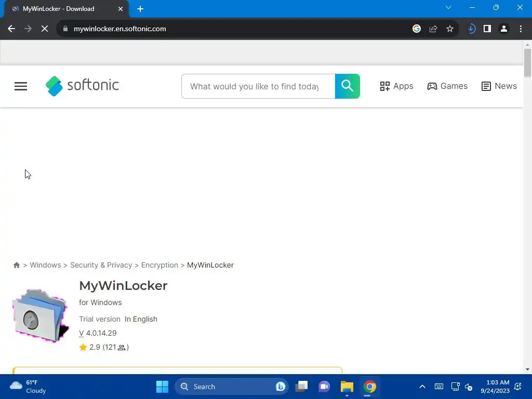Open the Google icon in the address bar
Screen dimensions: 532x399
(x=417, y=29)
